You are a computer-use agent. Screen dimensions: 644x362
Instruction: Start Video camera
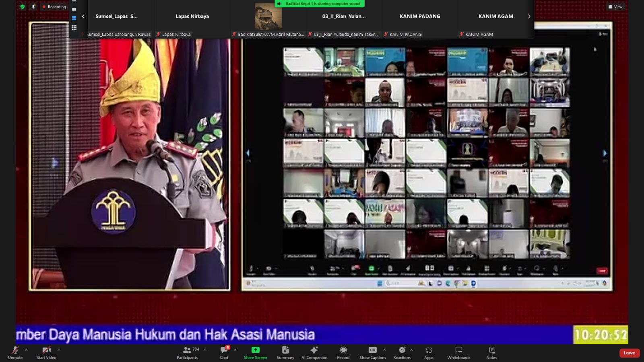(46, 352)
